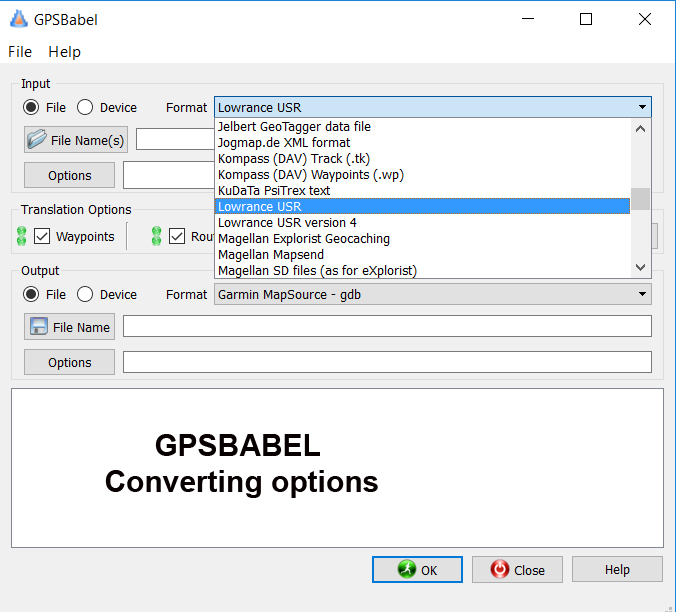Open the output Format Garmin MapSource dropdown
Viewport: 676px width, 612px height.
[x=432, y=294]
